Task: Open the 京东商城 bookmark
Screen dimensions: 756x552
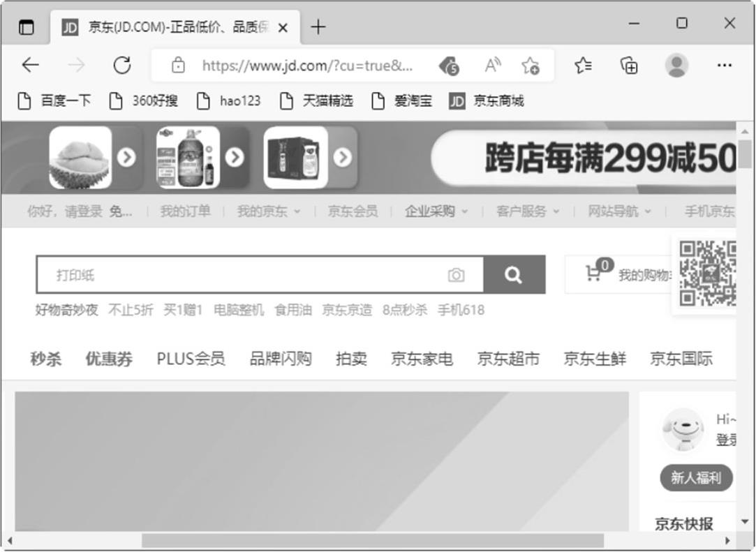Action: 486,100
